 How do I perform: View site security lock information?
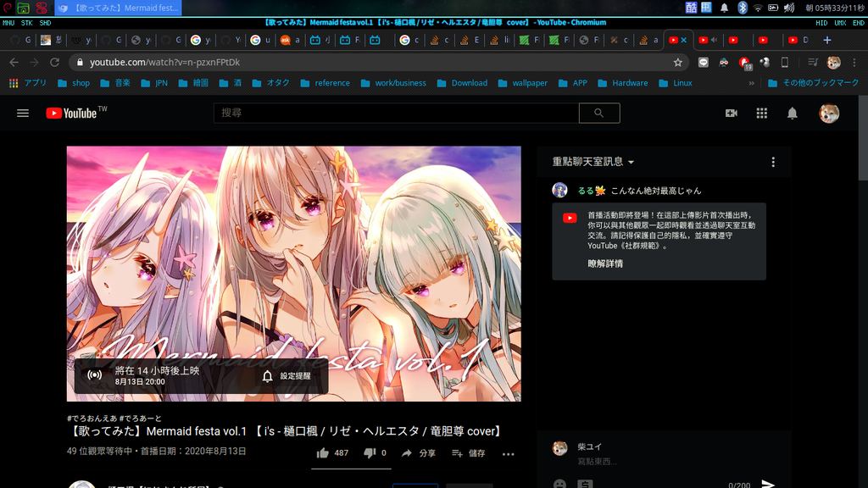tap(80, 63)
